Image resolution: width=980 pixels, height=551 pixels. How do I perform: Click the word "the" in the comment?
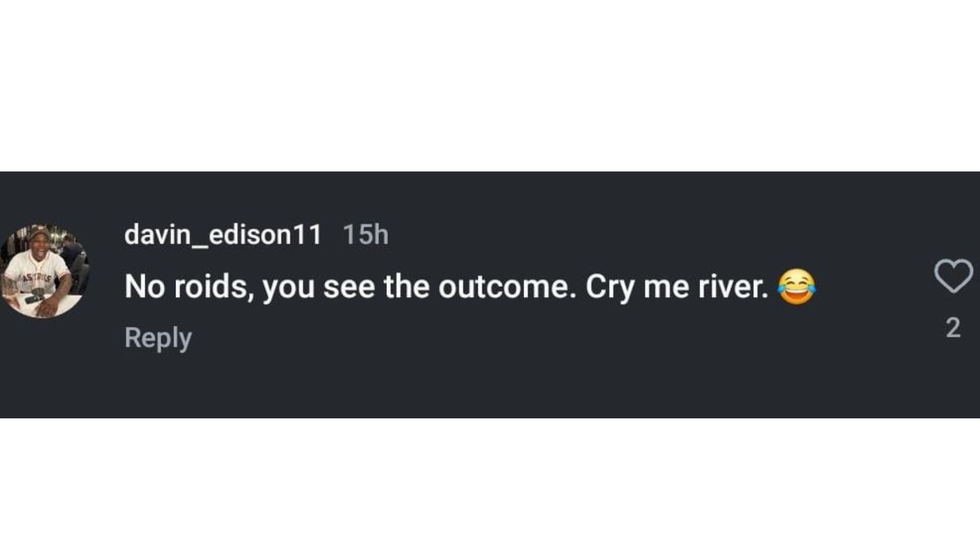click(406, 287)
